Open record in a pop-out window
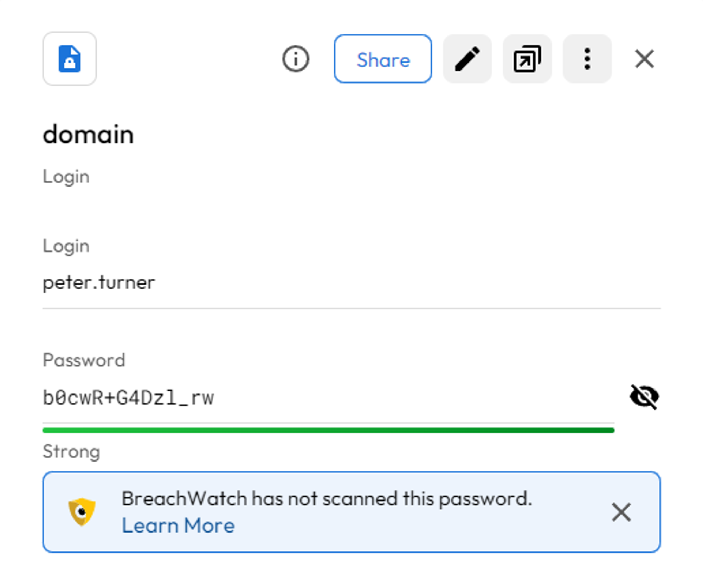The height and width of the screenshot is (588, 703). (x=527, y=59)
